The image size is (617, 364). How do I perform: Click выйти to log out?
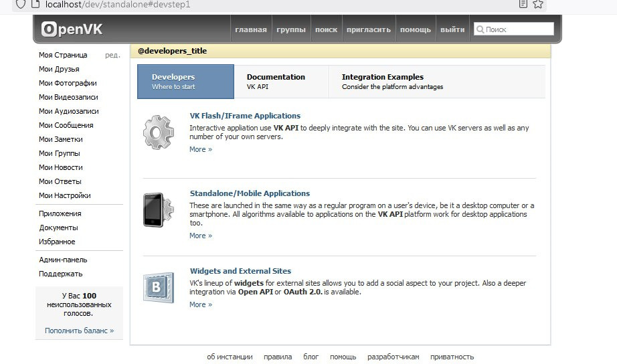click(453, 29)
